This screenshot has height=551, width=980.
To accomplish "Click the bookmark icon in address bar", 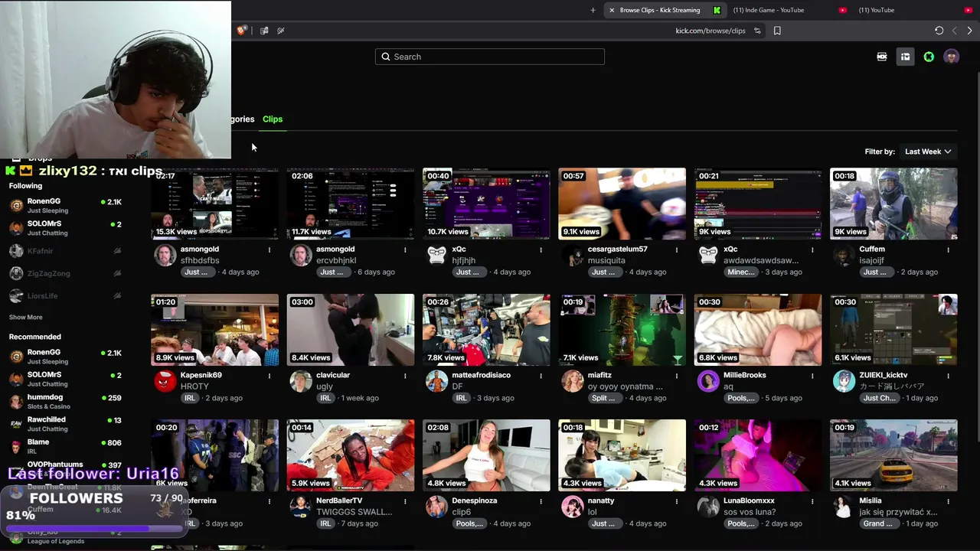I will tap(777, 31).
